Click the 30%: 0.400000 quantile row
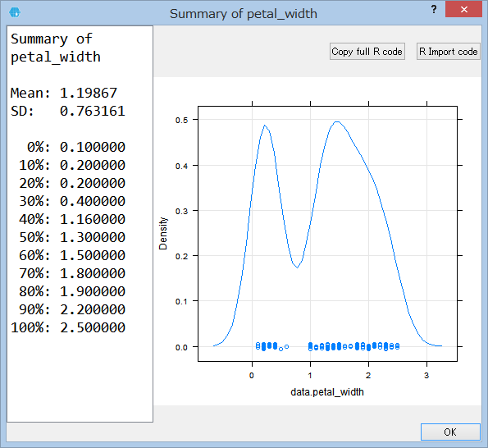Image resolution: width=488 pixels, height=448 pixels. tap(72, 201)
